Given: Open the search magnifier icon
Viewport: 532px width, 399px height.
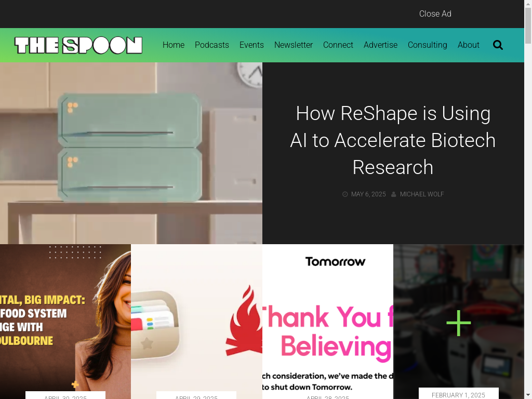Looking at the screenshot, I should pyautogui.click(x=498, y=45).
